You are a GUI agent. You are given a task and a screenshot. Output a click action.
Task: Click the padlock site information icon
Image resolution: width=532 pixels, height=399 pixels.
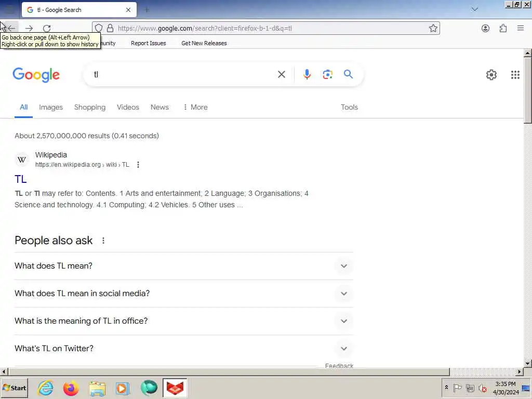pyautogui.click(x=110, y=28)
